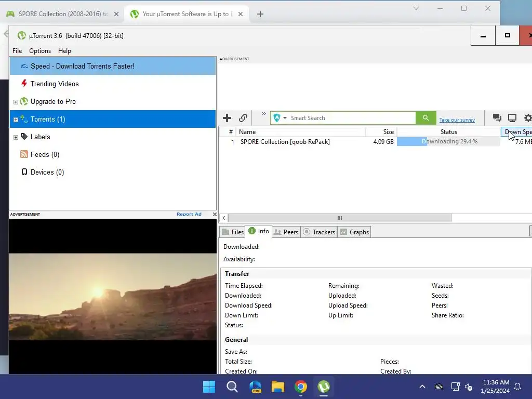Click the Torrents arrows icon in sidebar
This screenshot has height=399, width=532.
pos(24,119)
